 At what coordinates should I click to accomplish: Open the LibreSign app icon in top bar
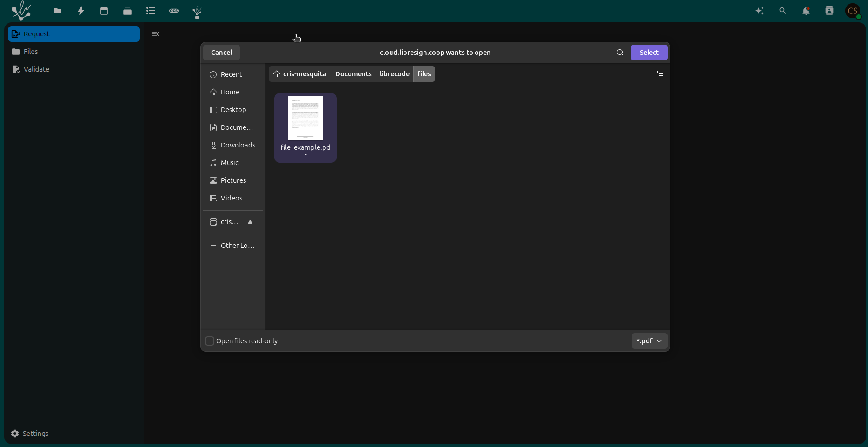[197, 11]
